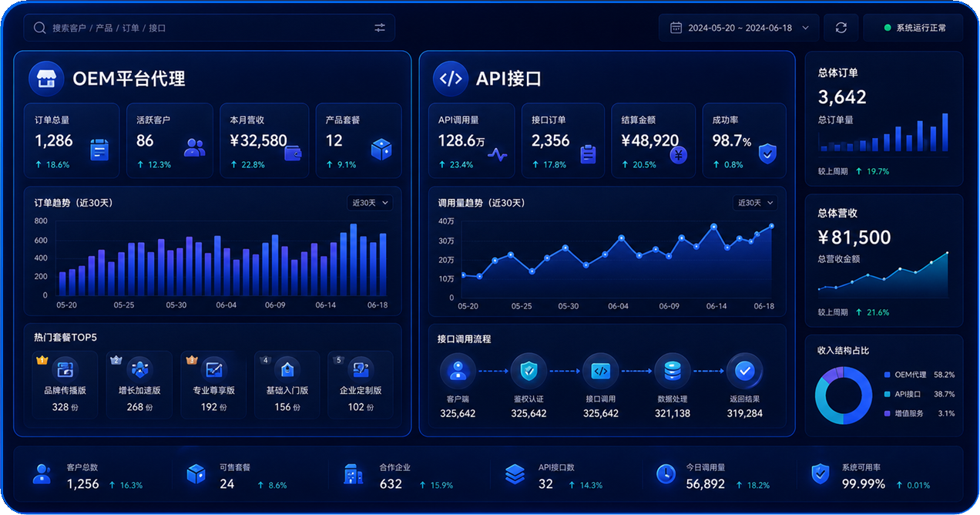Click the 成功率 shield check icon
The width and height of the screenshot is (980, 515).
click(x=767, y=152)
